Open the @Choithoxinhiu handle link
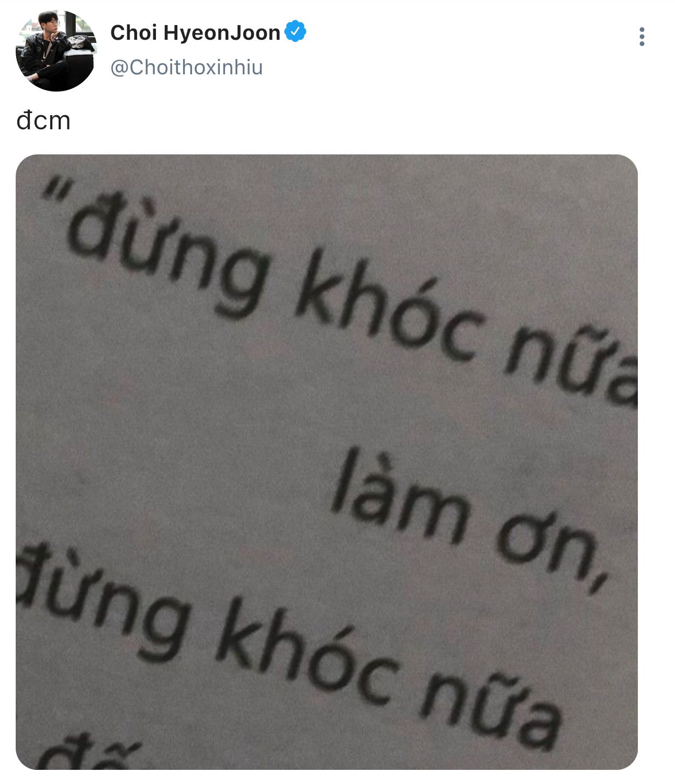 186,68
